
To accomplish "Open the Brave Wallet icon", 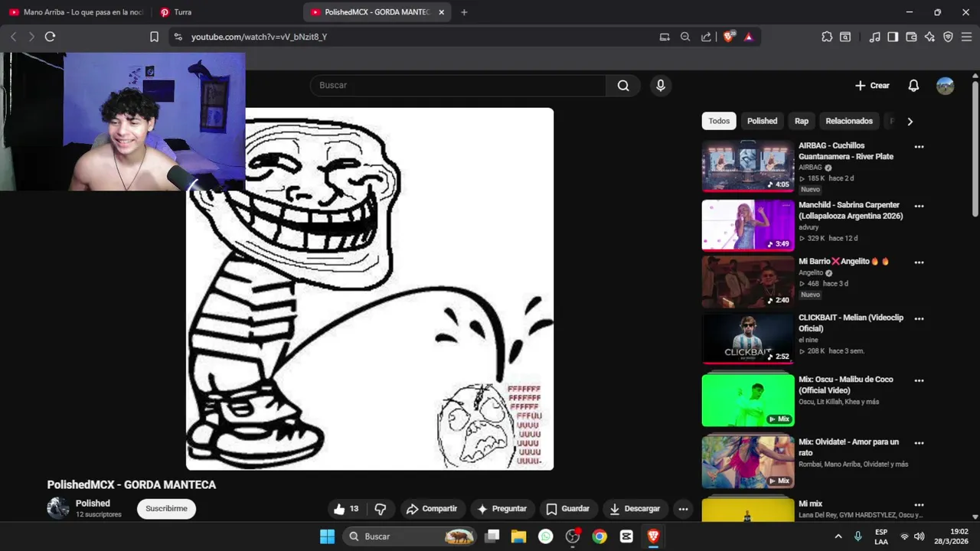I will click(x=911, y=37).
